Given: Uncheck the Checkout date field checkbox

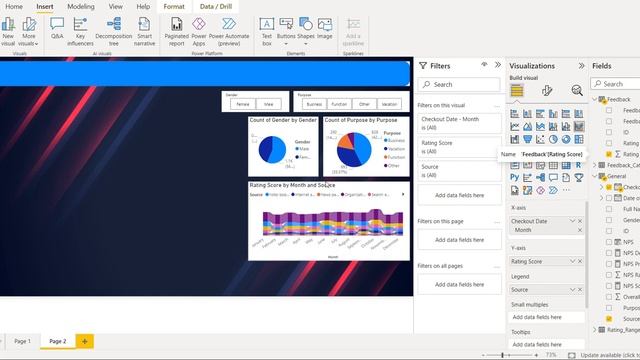Looking at the screenshot, I should (x=609, y=187).
